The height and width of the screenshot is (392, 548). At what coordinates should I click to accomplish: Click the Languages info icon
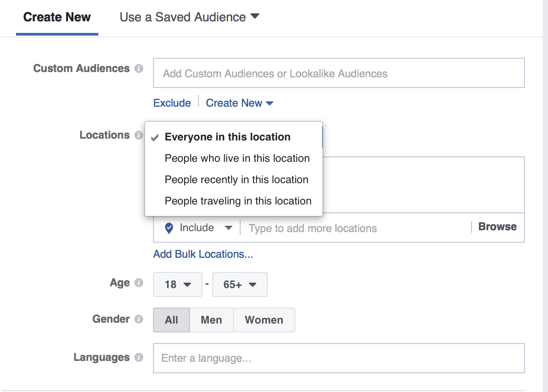point(138,358)
